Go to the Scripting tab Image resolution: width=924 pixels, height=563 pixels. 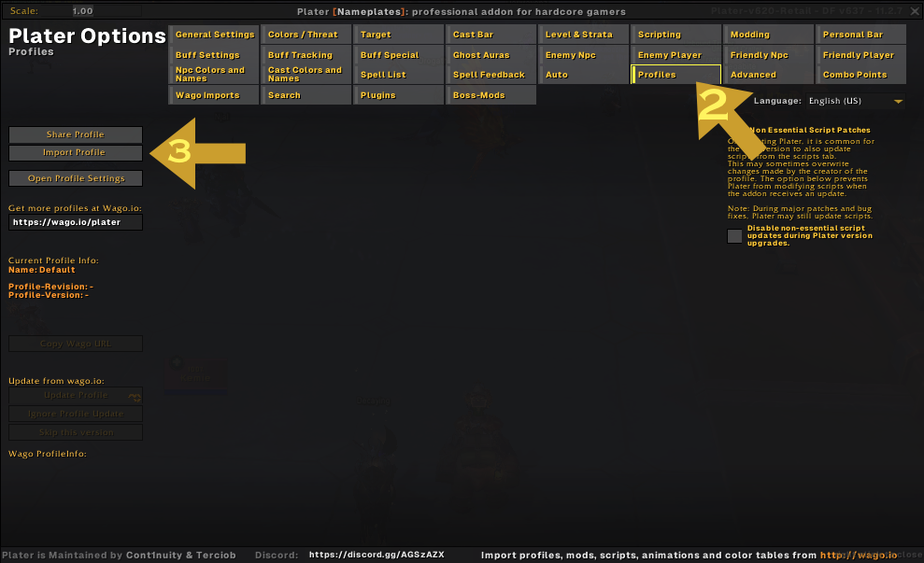[676, 35]
